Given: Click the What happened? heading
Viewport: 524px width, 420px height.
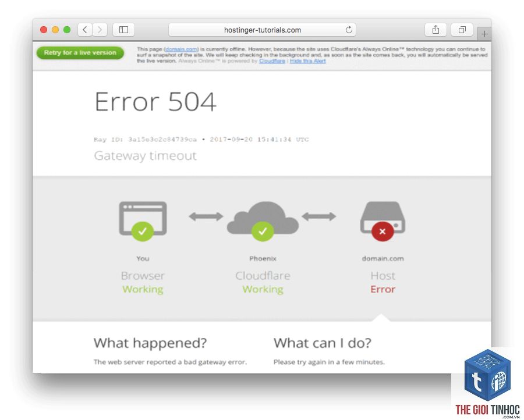Looking at the screenshot, I should point(150,343).
